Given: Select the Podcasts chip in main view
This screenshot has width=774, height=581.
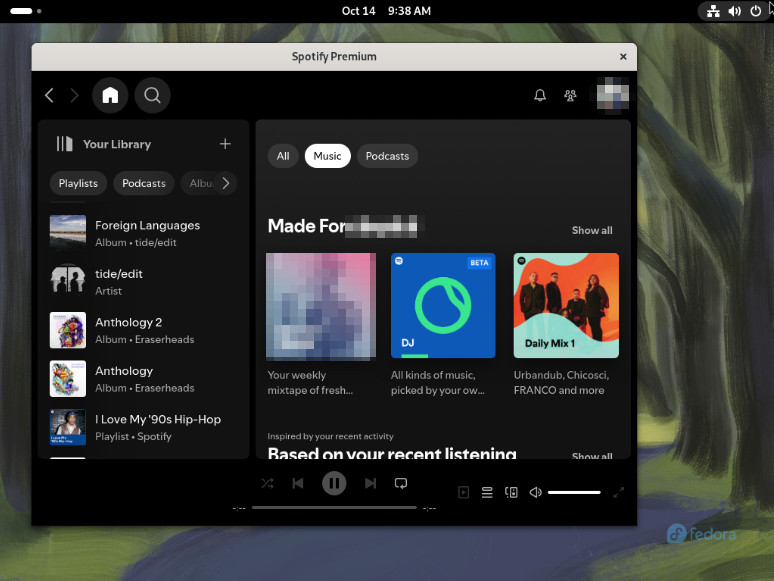Looking at the screenshot, I should pyautogui.click(x=387, y=156).
